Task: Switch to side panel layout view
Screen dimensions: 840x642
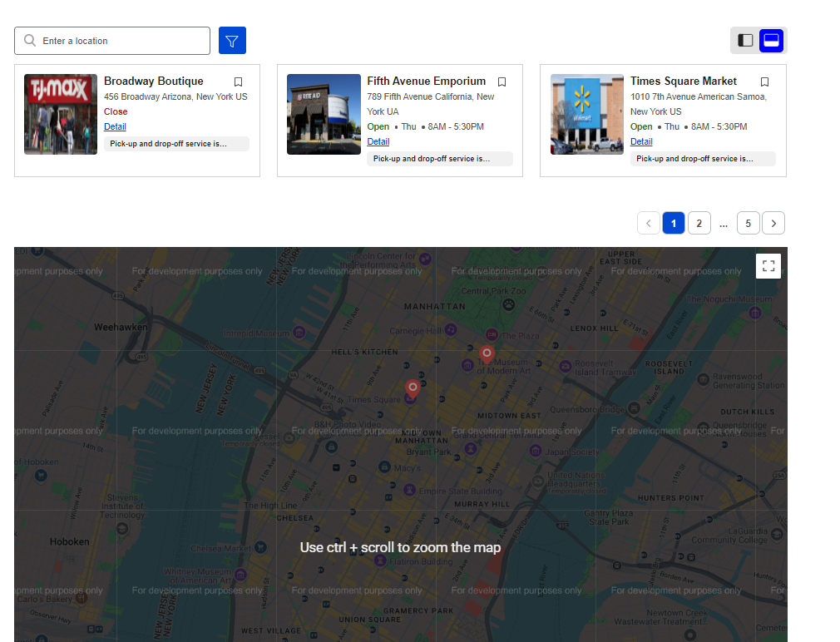Action: [x=746, y=41]
